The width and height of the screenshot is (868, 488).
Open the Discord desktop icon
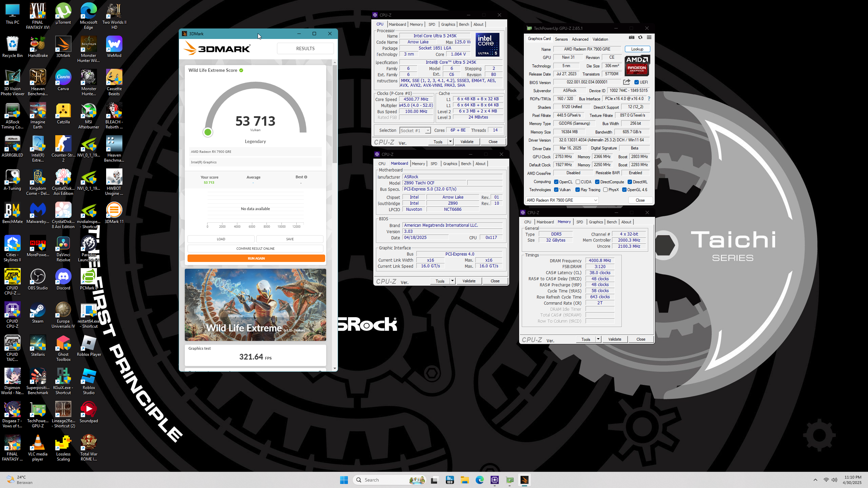[63, 280]
